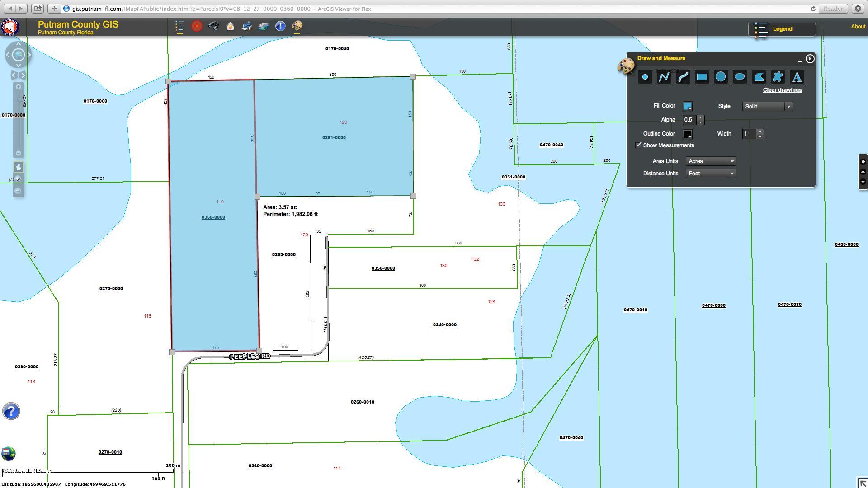Click the paint palette icon in the top toolbar
The image size is (868, 488).
point(297,26)
